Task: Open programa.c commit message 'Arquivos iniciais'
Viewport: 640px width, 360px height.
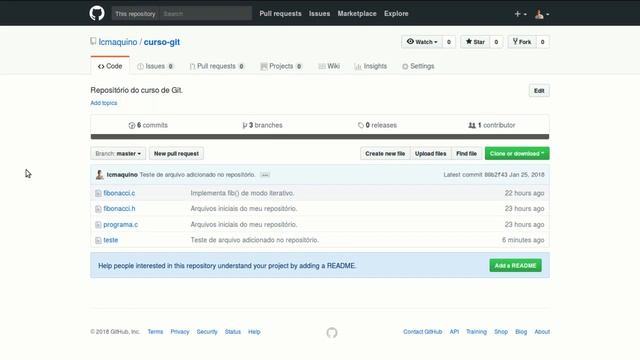Action: coord(244,224)
